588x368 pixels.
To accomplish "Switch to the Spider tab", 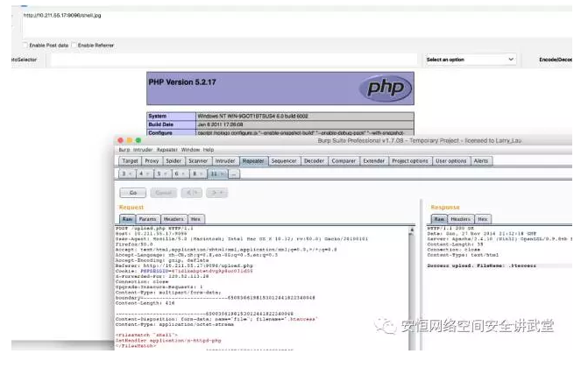I will tap(174, 161).
